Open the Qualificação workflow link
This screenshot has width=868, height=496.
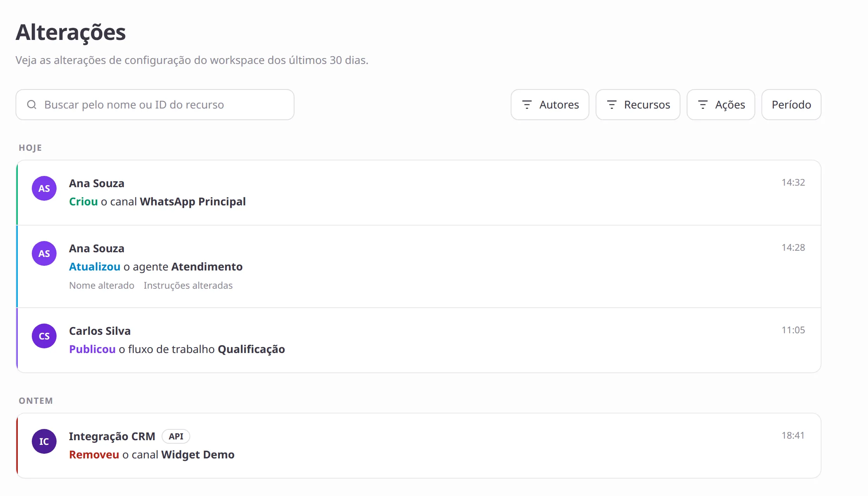tap(251, 349)
